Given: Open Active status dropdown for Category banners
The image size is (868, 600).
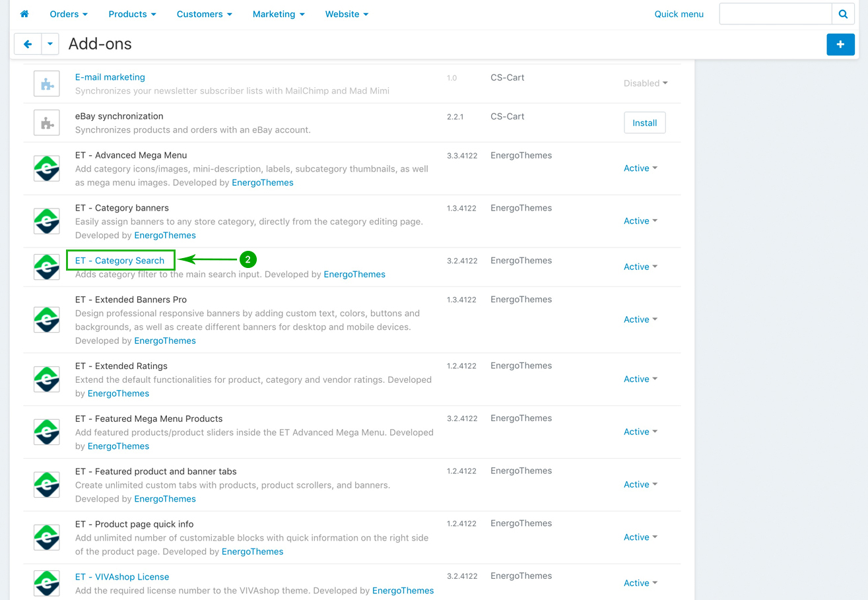Looking at the screenshot, I should [x=640, y=221].
